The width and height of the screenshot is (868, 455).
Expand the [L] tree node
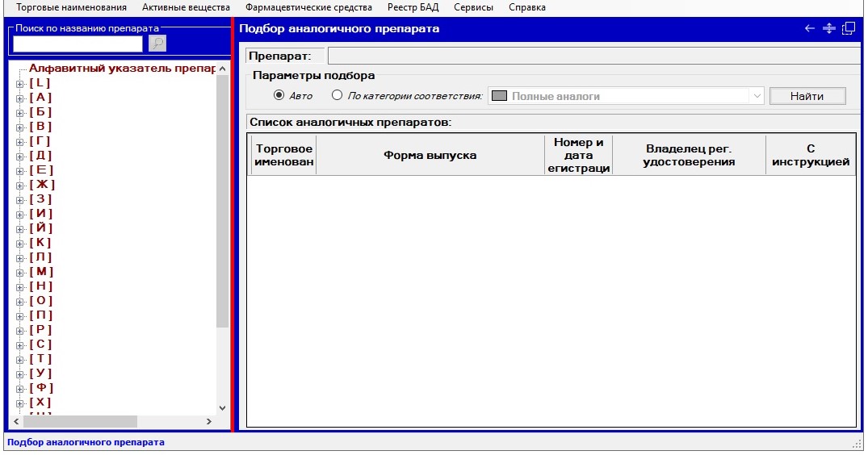20,83
